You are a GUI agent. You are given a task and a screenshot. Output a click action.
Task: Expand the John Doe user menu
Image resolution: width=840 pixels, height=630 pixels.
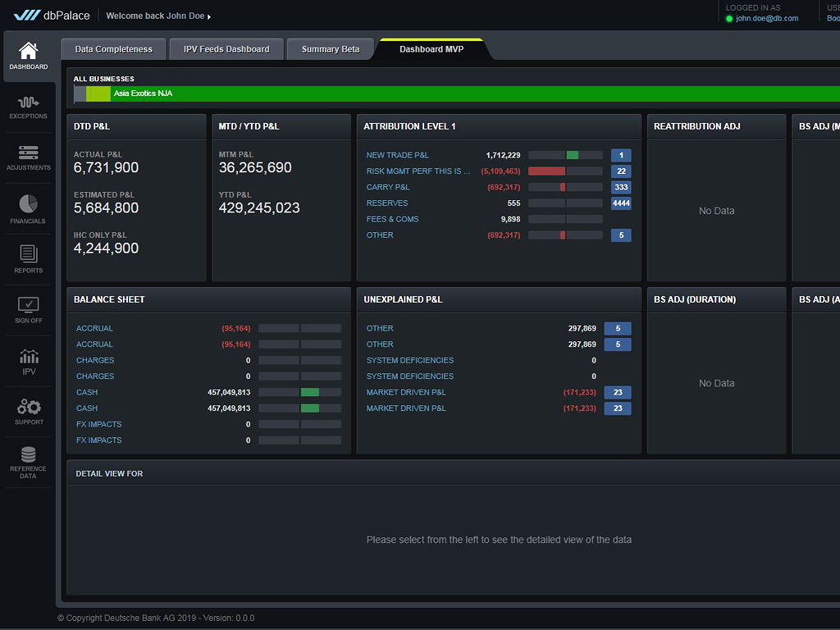point(155,15)
